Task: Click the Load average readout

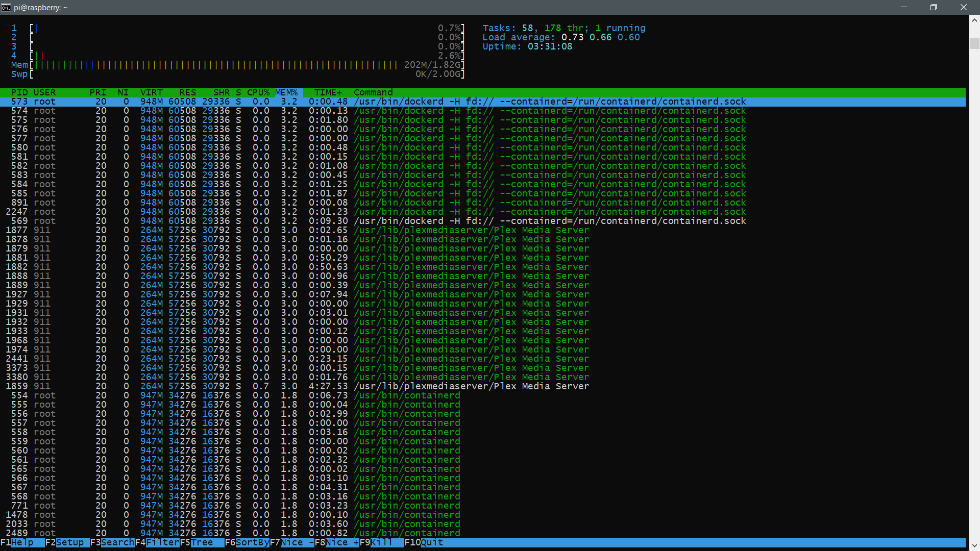Action: (x=561, y=37)
